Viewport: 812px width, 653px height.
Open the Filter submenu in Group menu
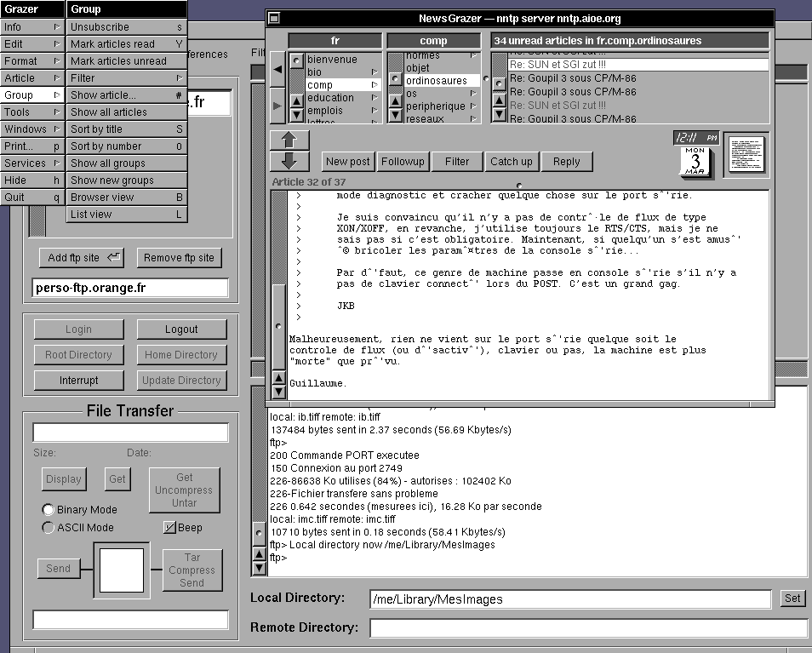click(127, 78)
